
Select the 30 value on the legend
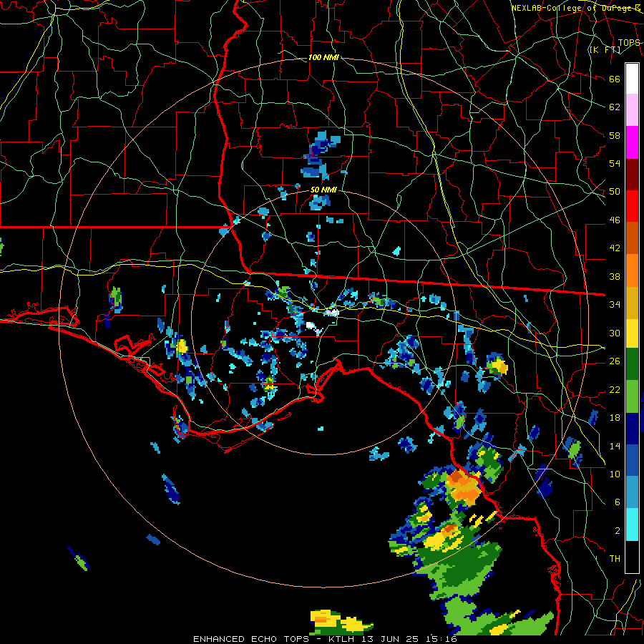tap(615, 333)
